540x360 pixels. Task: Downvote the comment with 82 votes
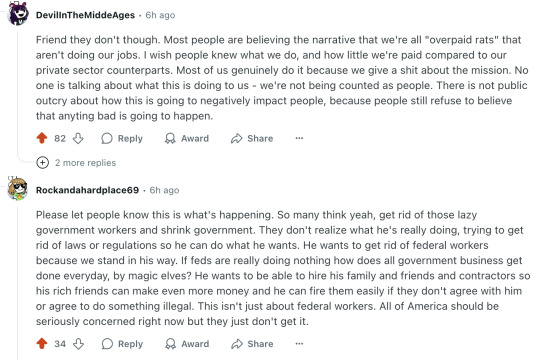click(x=78, y=138)
